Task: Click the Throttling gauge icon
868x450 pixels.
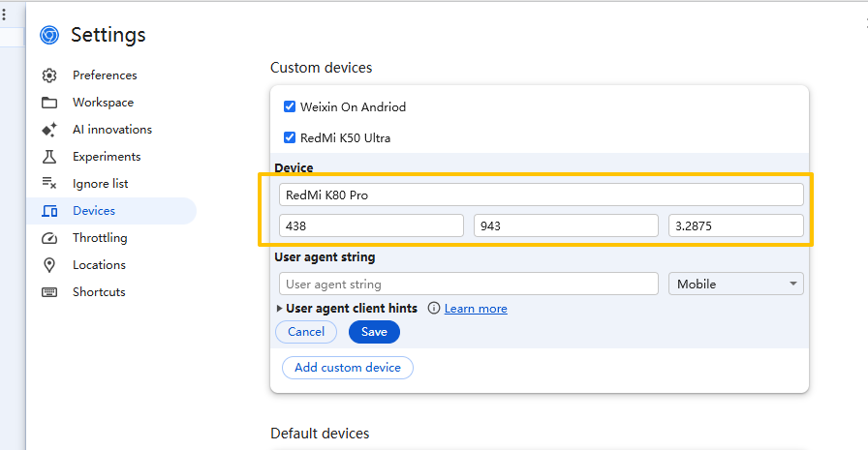Action: 49,238
